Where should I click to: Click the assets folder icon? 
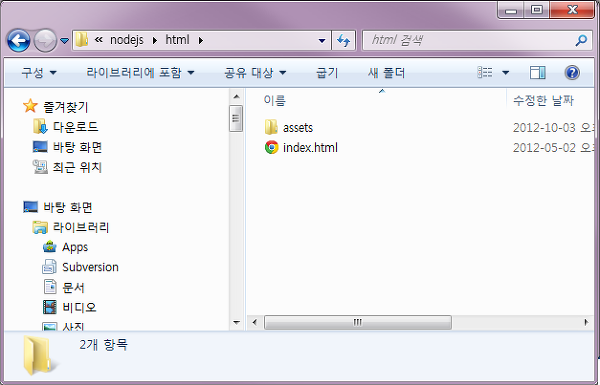[271, 127]
